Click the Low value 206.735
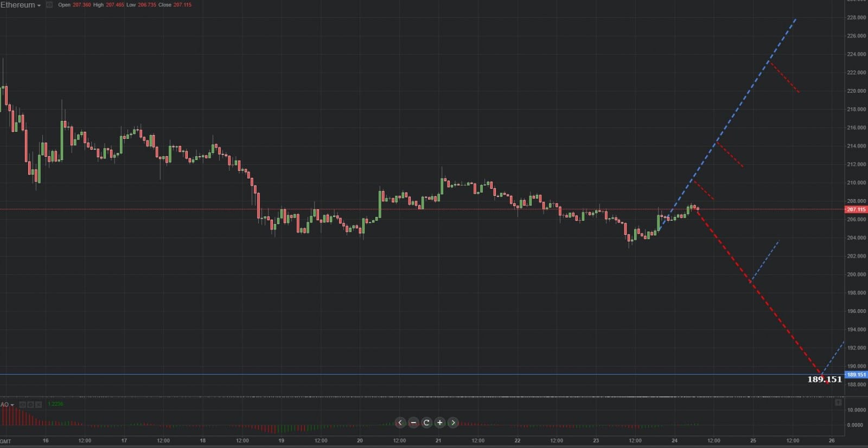868x448 pixels. point(146,5)
